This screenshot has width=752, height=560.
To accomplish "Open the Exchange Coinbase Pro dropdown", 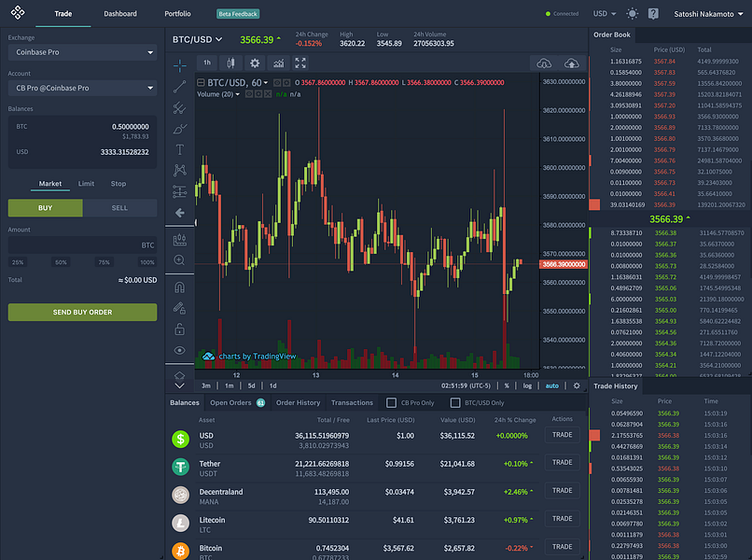I will click(82, 52).
